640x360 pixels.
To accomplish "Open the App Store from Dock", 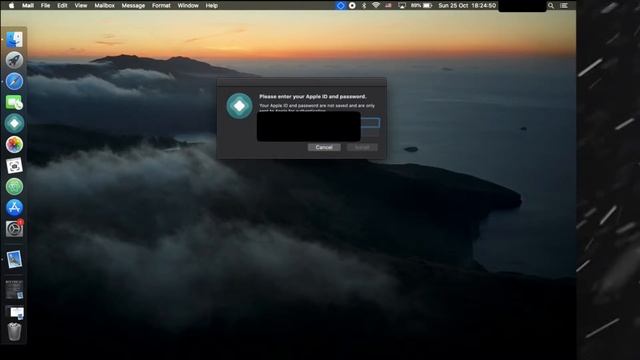I will [x=14, y=208].
